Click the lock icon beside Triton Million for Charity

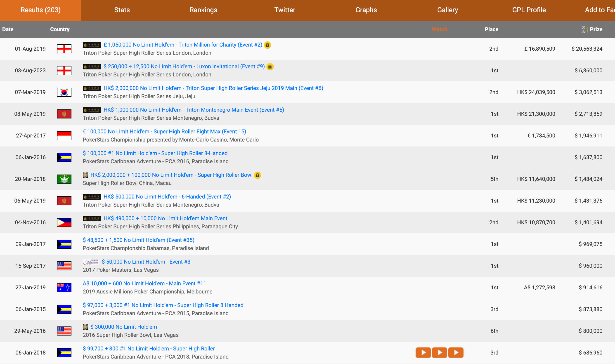click(267, 45)
